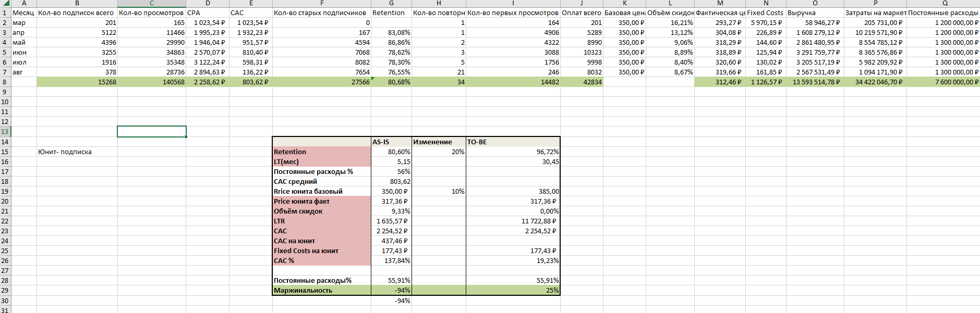Click the selected empty cell C13
This screenshot has width=980, height=313.
click(x=152, y=132)
